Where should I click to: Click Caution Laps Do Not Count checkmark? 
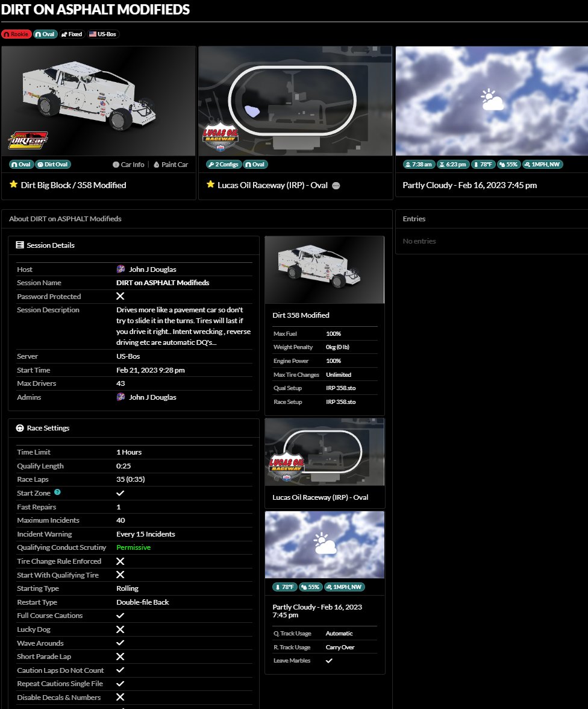(120, 670)
